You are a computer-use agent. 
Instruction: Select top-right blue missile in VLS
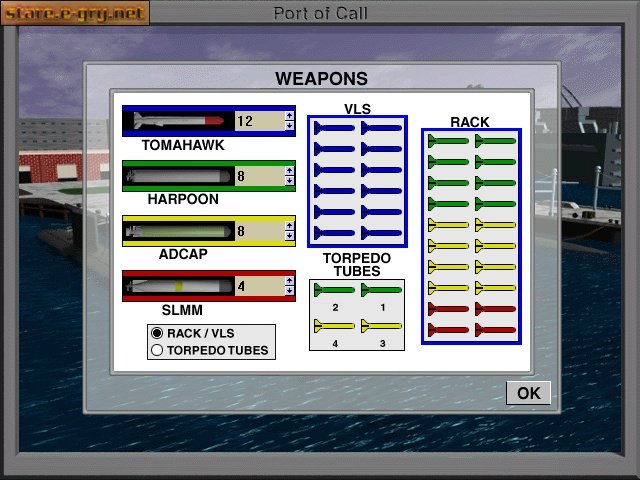click(381, 128)
